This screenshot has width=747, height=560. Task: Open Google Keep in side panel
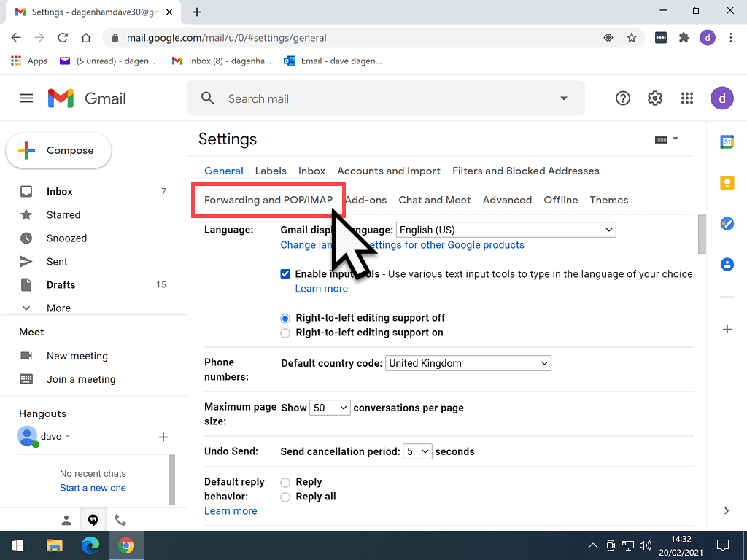pyautogui.click(x=727, y=183)
